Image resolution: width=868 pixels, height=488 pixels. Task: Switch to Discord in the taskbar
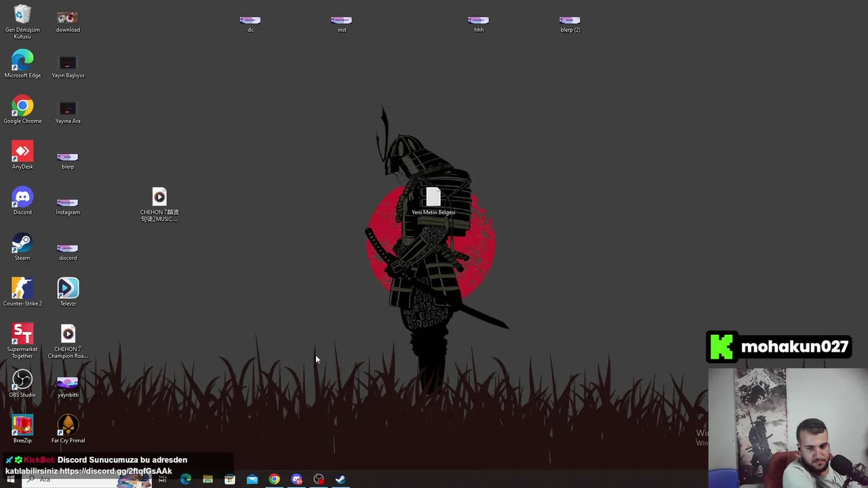coord(296,480)
